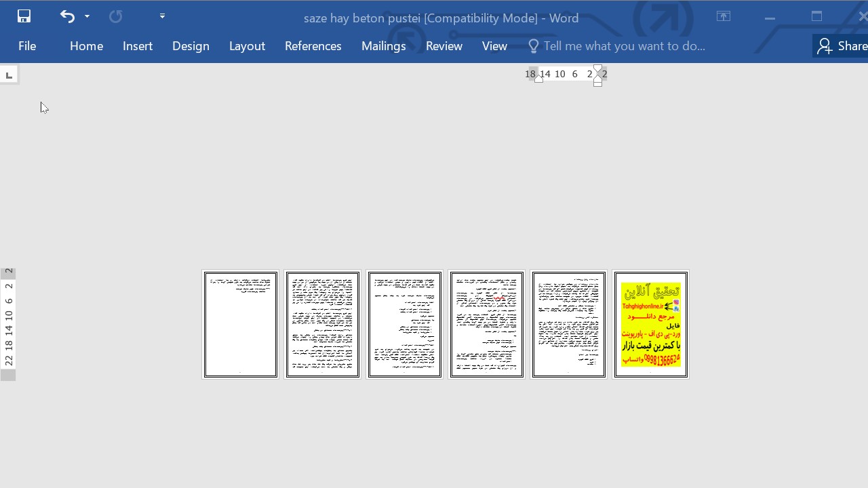Viewport: 868px width, 488px height.
Task: Click the Ribbon Display Options icon
Action: click(724, 17)
